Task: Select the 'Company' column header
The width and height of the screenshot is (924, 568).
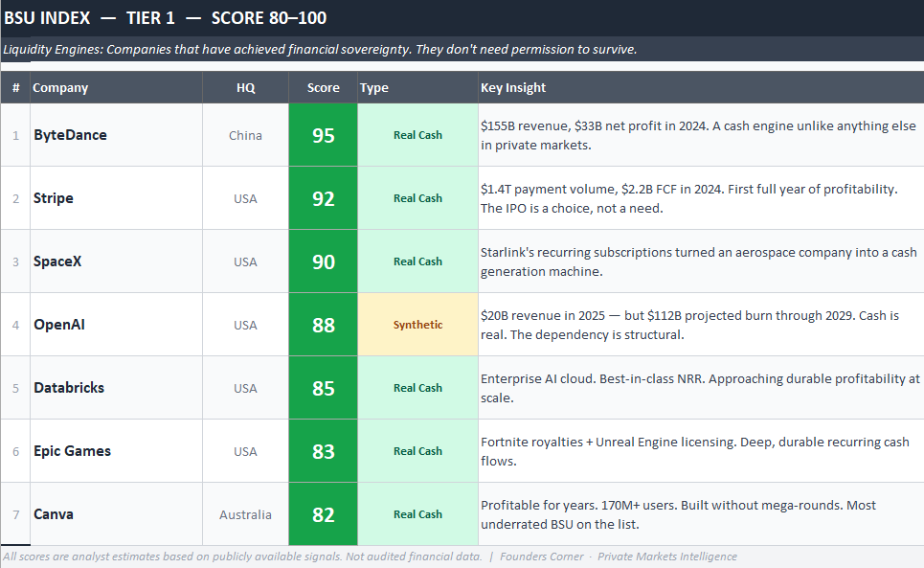Action: coord(116,88)
